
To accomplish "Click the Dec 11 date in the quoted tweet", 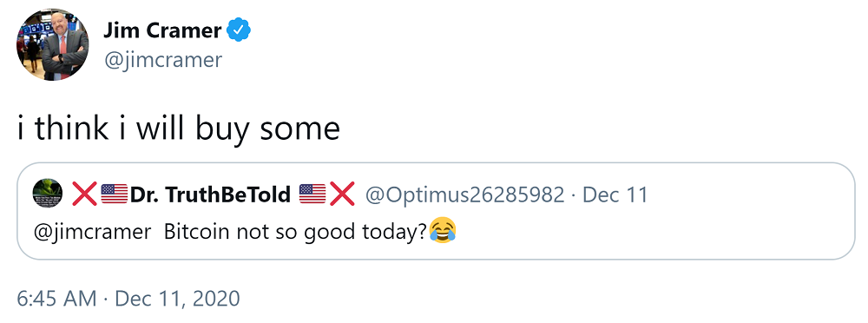I will click(x=615, y=194).
